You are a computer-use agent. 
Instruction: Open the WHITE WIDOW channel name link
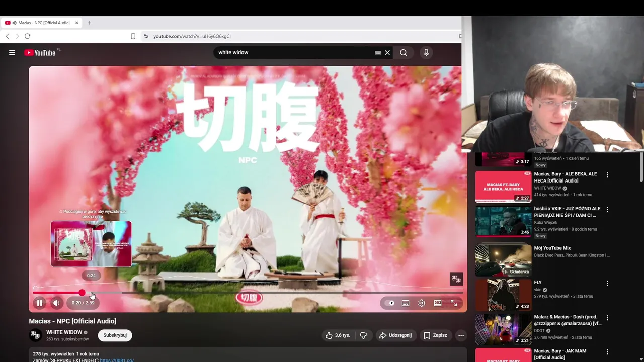click(x=64, y=332)
